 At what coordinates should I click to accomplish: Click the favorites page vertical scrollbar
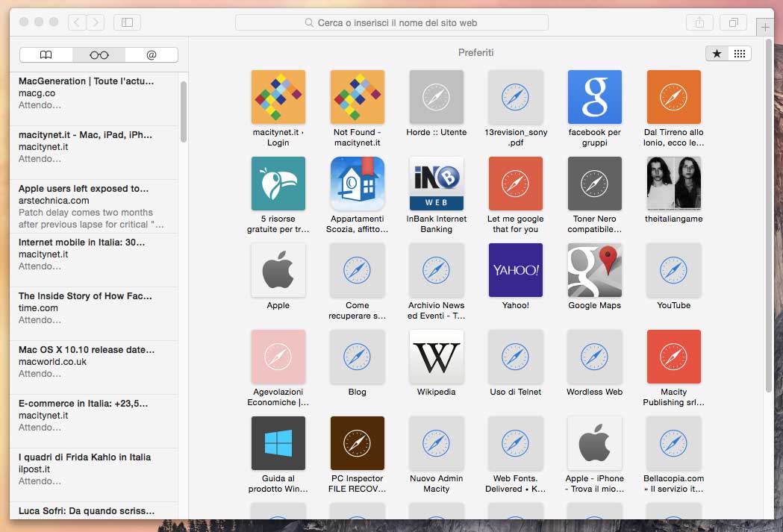pos(769,224)
